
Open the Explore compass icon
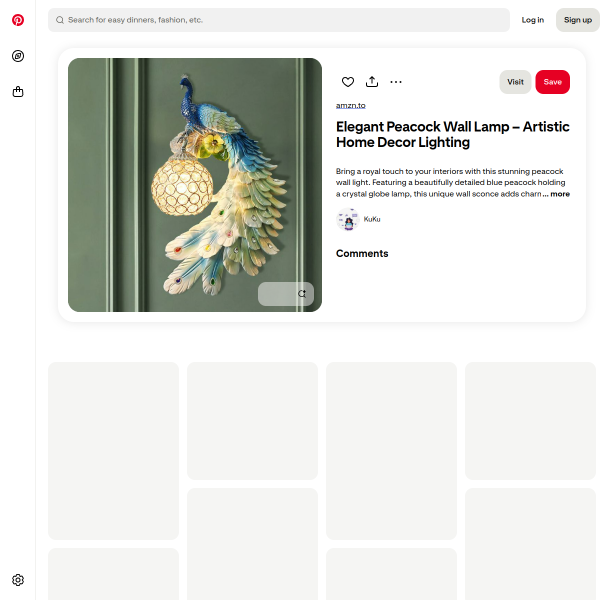tap(18, 56)
